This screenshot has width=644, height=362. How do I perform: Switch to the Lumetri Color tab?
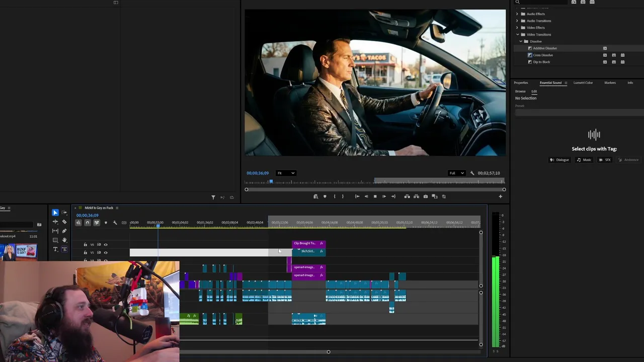(583, 82)
